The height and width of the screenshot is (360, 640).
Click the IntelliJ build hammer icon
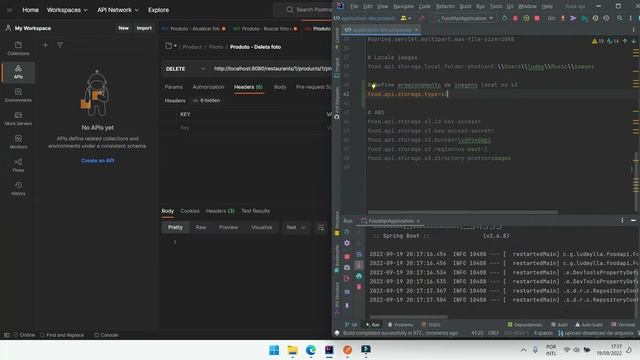[422, 18]
